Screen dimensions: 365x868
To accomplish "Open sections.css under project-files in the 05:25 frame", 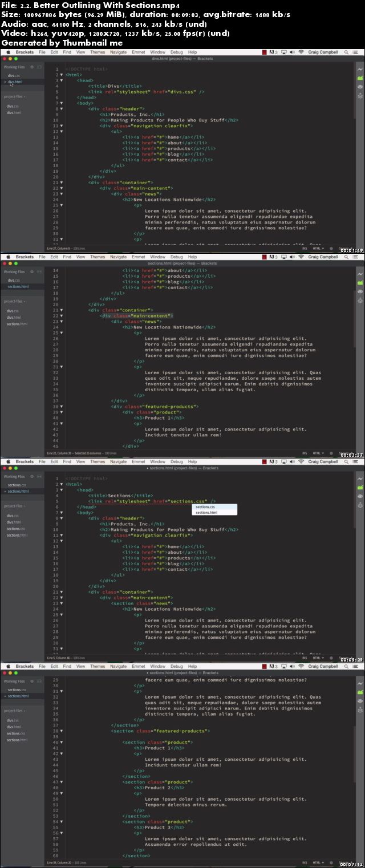I will (x=17, y=529).
